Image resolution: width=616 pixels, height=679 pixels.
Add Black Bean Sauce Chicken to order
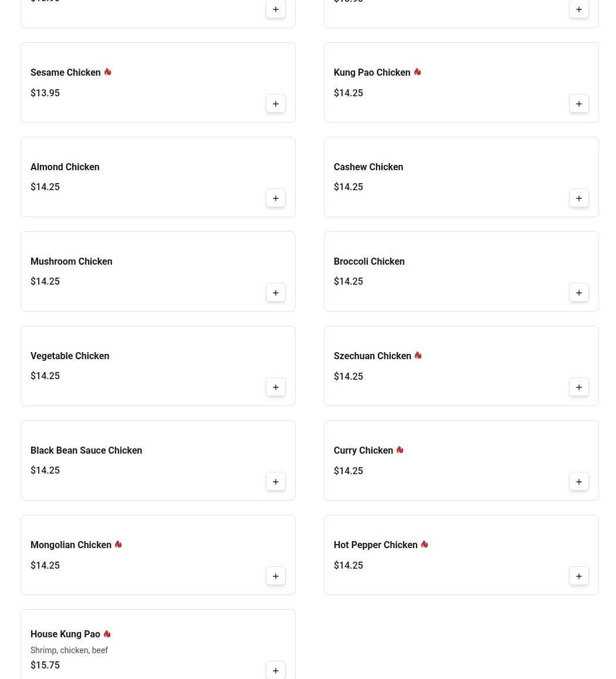tap(275, 482)
